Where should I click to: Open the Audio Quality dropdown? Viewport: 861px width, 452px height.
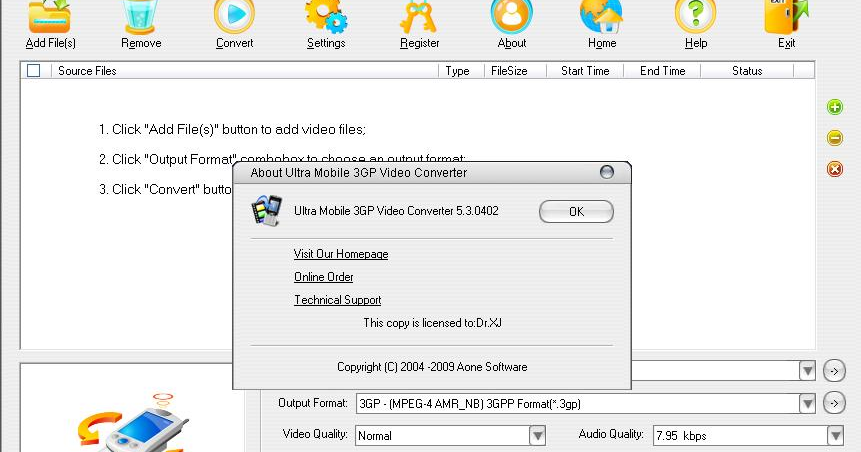click(x=835, y=436)
